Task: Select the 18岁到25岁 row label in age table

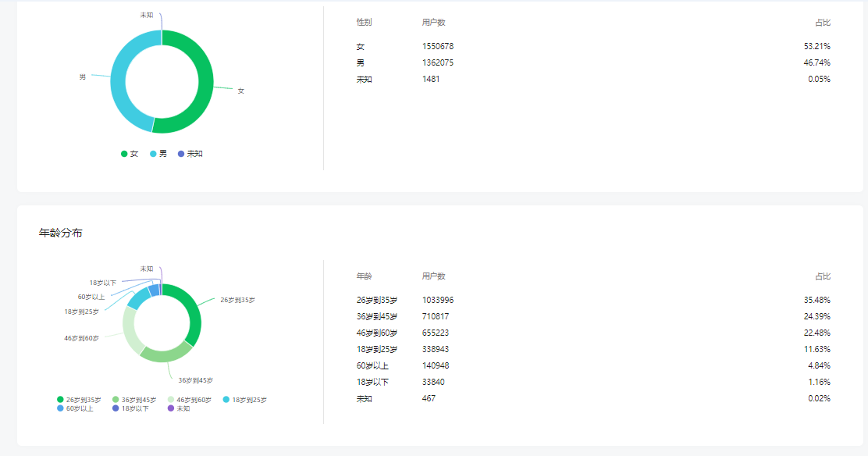Action: point(377,349)
